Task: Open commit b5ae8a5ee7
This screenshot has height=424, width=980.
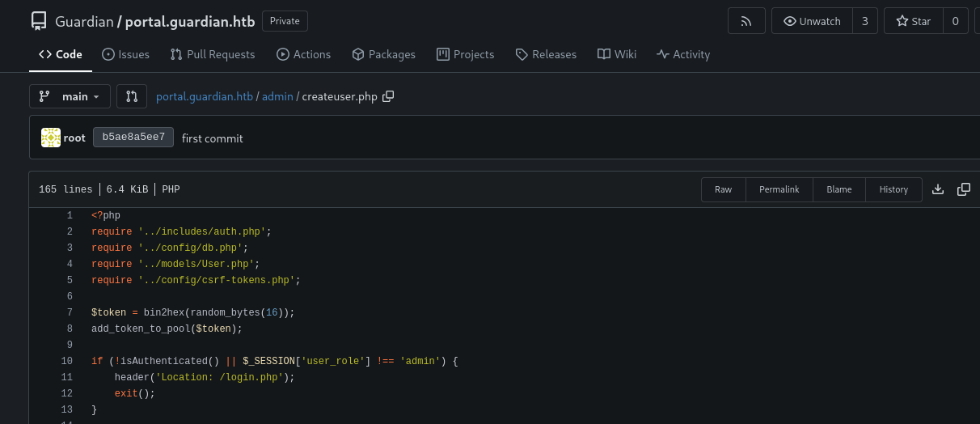Action: (x=133, y=138)
